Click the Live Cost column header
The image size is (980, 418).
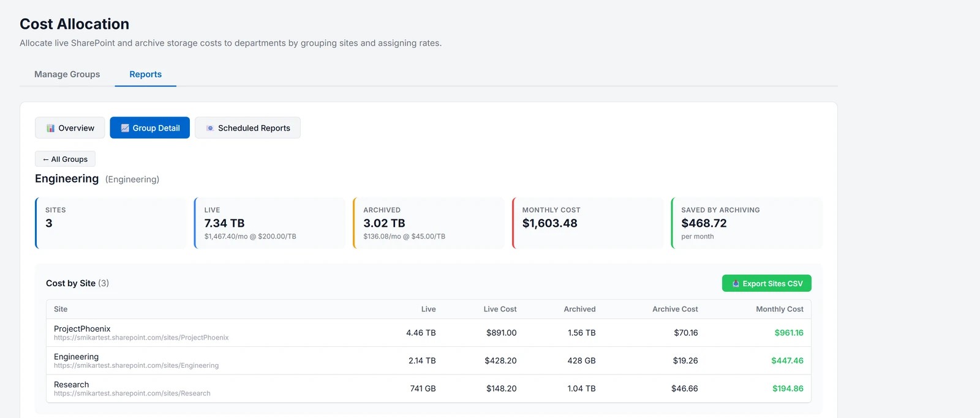(500, 310)
